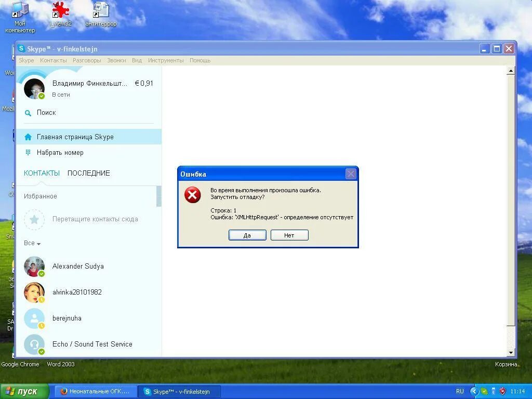Open Мой компьютер desktop icon
532x399 pixels.
point(20,18)
